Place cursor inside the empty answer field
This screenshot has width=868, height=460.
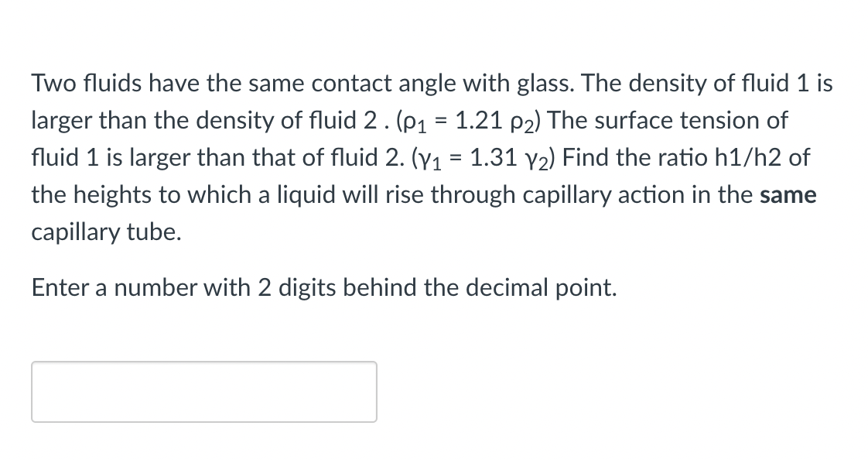coord(203,391)
